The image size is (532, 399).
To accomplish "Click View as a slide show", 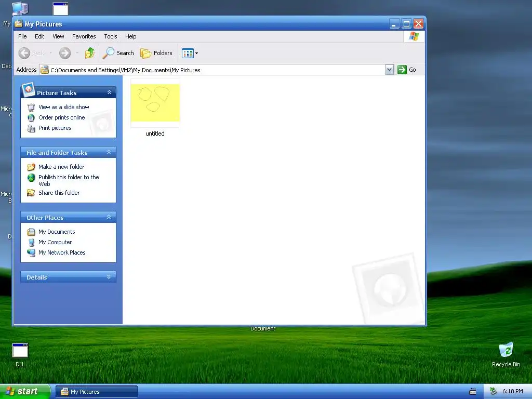I will click(x=64, y=107).
